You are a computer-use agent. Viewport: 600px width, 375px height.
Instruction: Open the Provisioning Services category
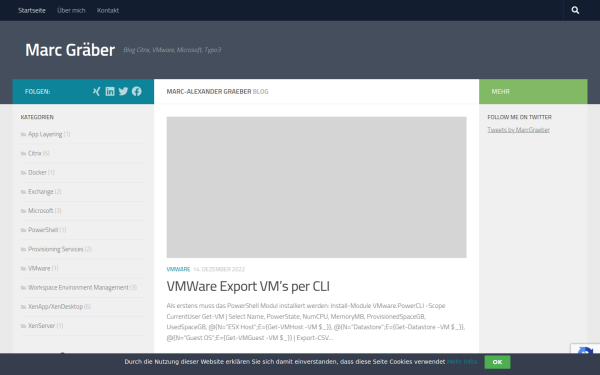coord(55,249)
